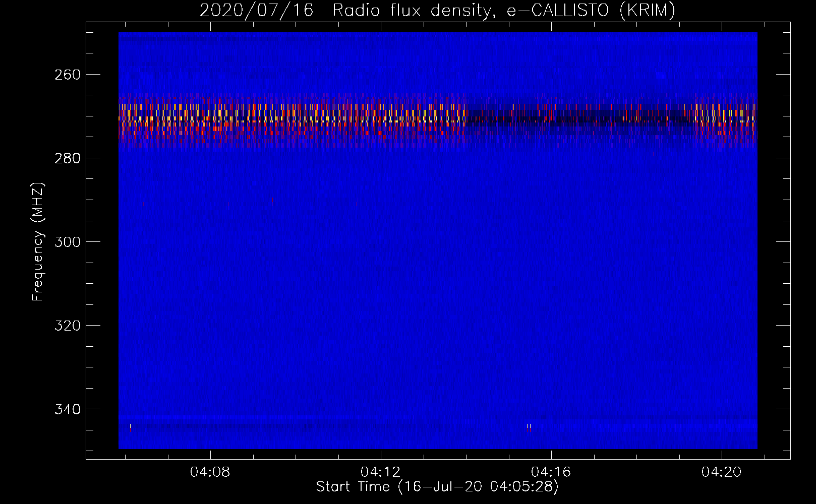The width and height of the screenshot is (816, 504).
Task: Click the 340 frequency tick label
Action: click(68, 409)
